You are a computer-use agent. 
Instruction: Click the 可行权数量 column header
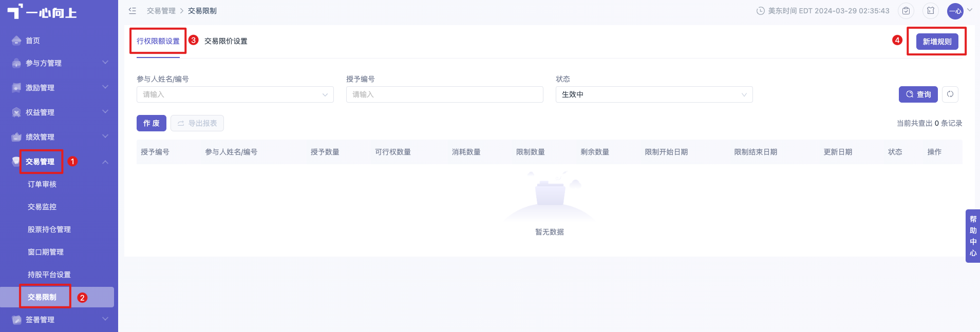393,152
